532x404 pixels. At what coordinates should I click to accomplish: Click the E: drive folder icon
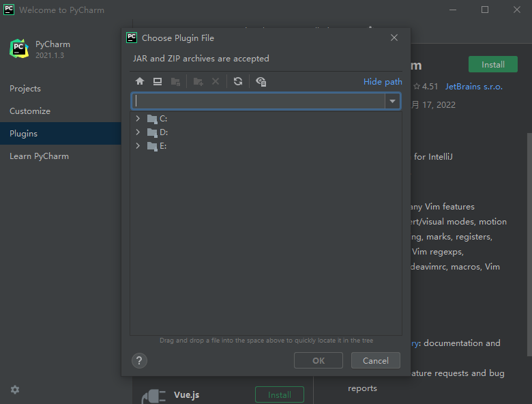(152, 146)
